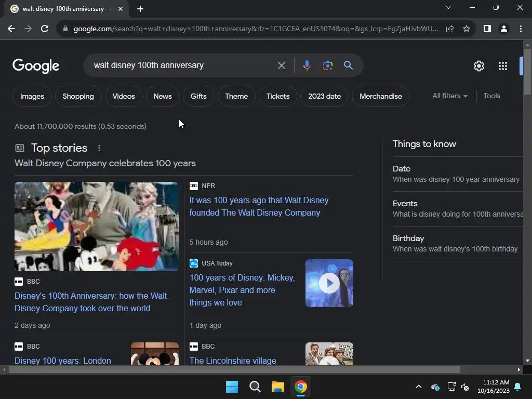Click the Google logo
The width and height of the screenshot is (532, 399).
click(36, 66)
